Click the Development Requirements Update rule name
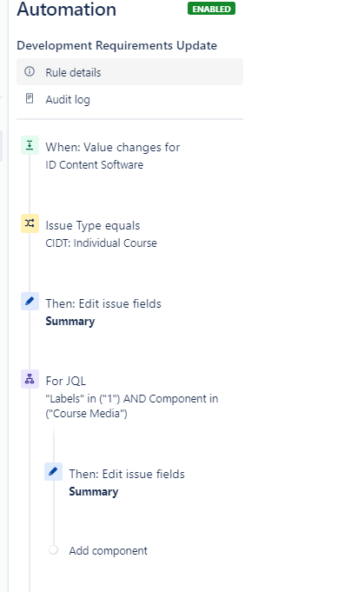364x592 pixels. tap(117, 45)
